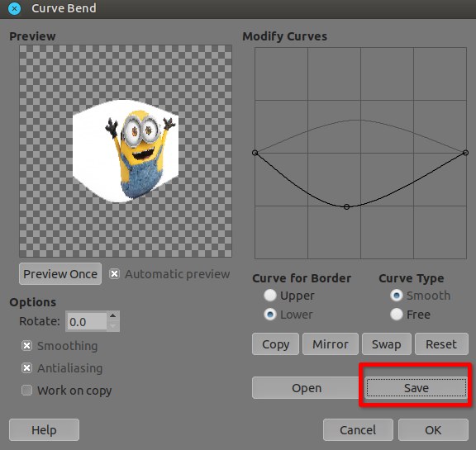Open the Help documentation
Screen dimensions: 476x450
tap(44, 430)
